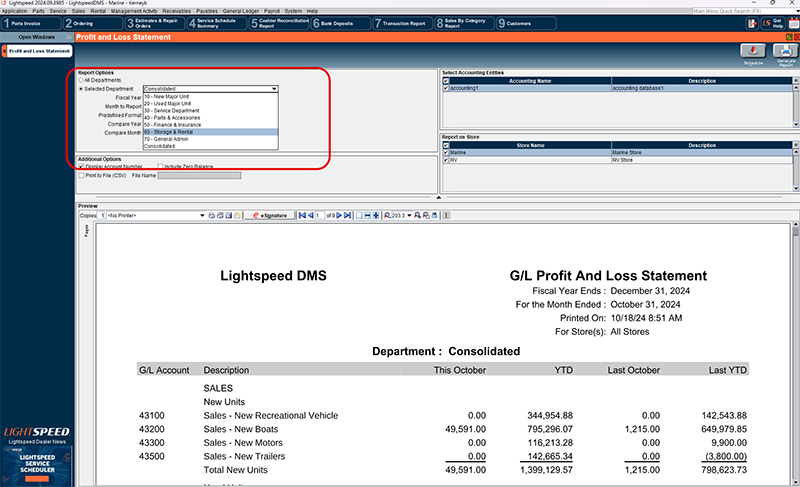800x487 pixels.
Task: Open the Parts menu
Action: 38,11
